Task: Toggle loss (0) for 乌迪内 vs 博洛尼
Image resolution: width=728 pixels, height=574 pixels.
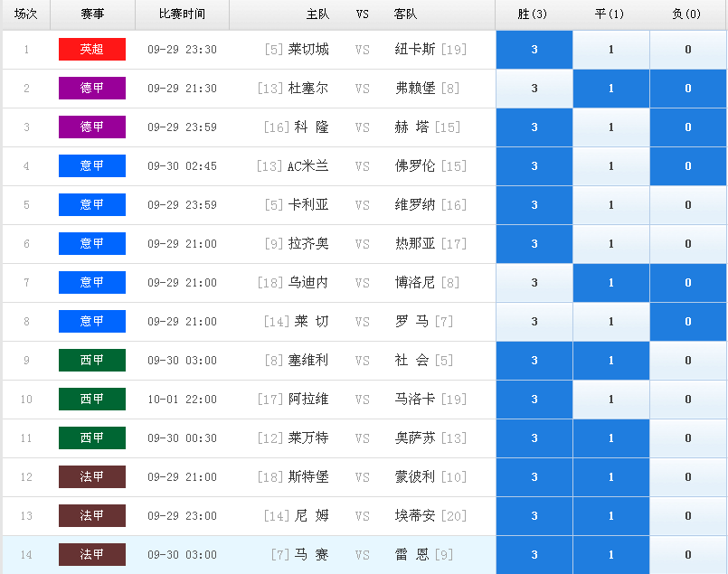Action: point(688,283)
